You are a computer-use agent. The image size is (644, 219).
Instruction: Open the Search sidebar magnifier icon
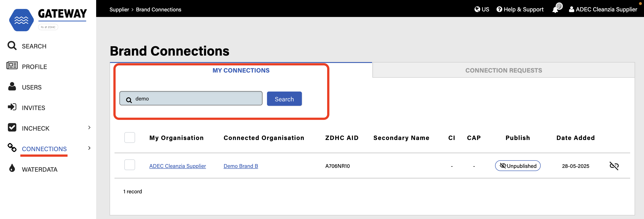click(12, 46)
